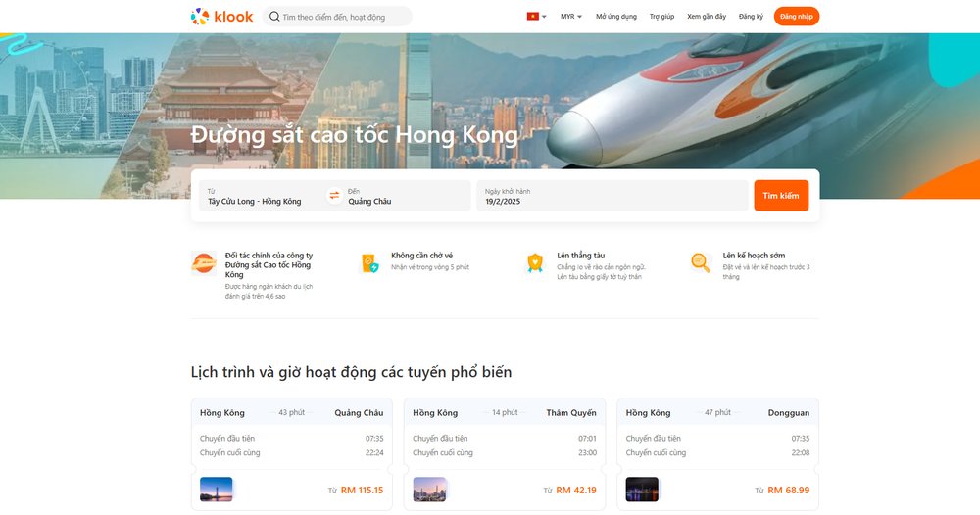The height and width of the screenshot is (515, 980).
Task: Open 'Mở ứng dụng' menu item
Action: coord(616,17)
